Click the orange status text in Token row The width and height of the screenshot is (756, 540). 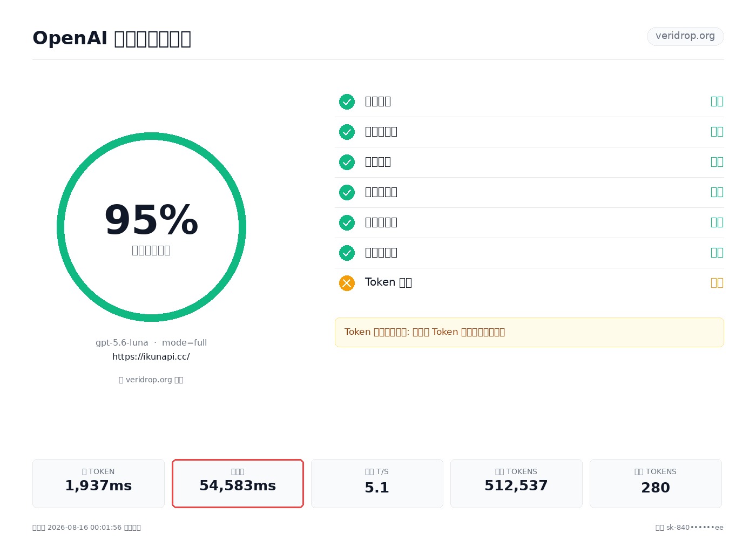717,282
